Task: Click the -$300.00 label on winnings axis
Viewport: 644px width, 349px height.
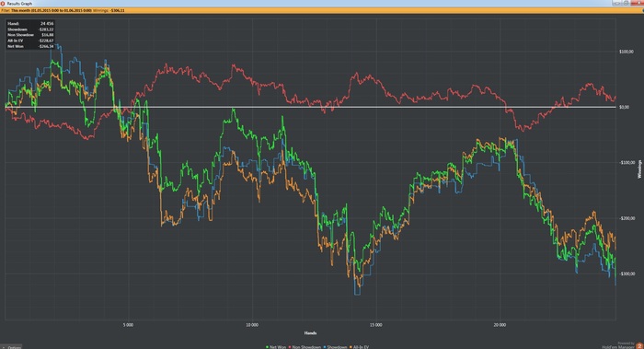Action: tap(627, 273)
